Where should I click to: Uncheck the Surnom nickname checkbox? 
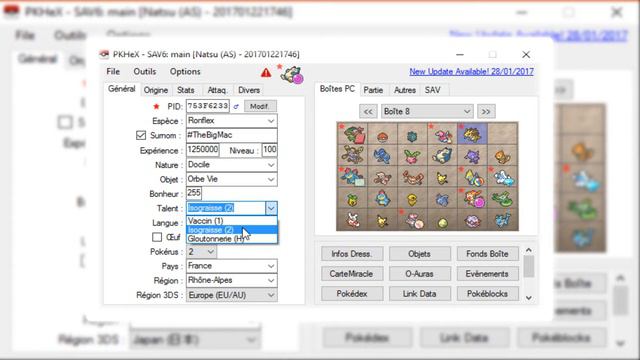click(141, 135)
